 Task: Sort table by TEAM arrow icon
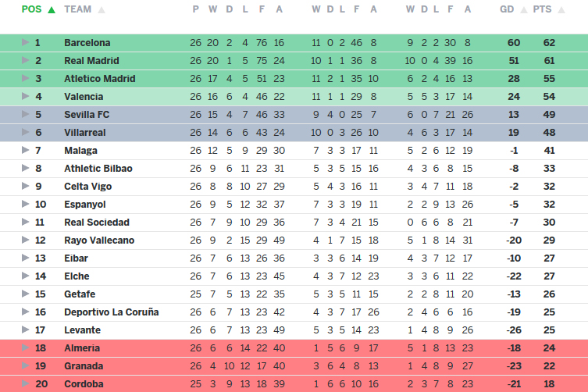point(102,10)
